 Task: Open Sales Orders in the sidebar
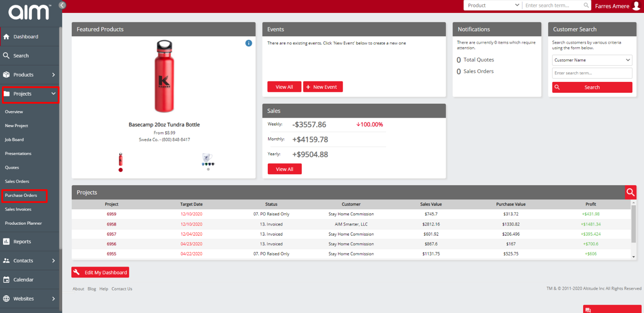(x=17, y=181)
